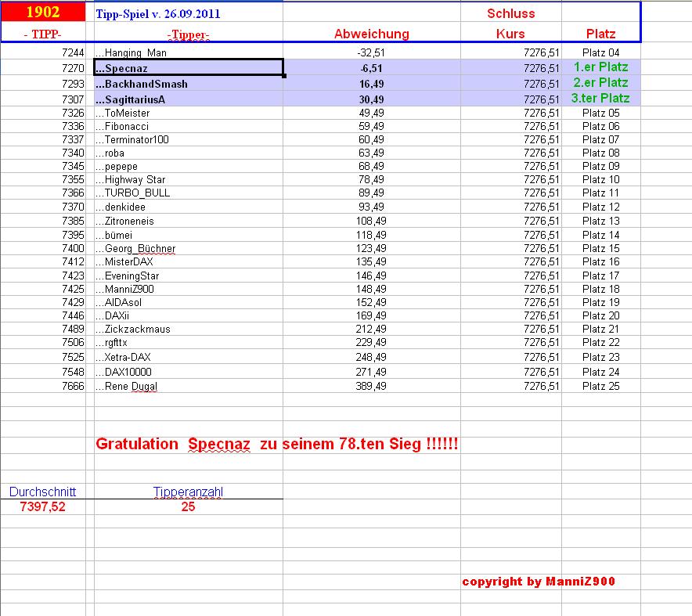Click the tip value 7400

click(73, 248)
